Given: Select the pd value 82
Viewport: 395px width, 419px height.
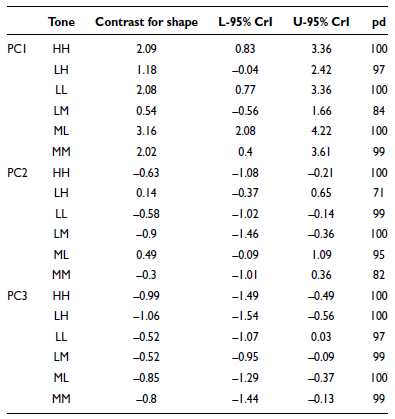Looking at the screenshot, I should point(379,275).
